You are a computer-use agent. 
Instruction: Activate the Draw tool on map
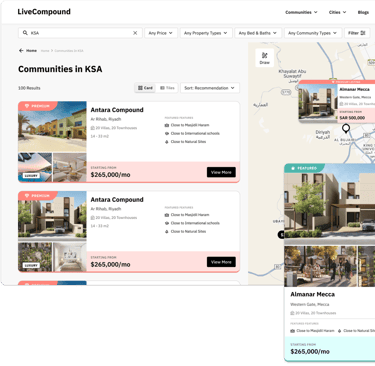[265, 58]
